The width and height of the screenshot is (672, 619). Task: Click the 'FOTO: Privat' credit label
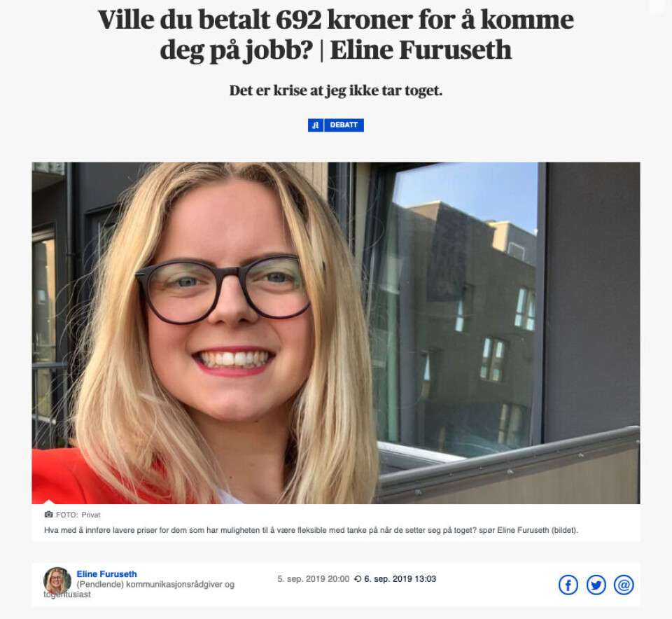pyautogui.click(x=78, y=515)
